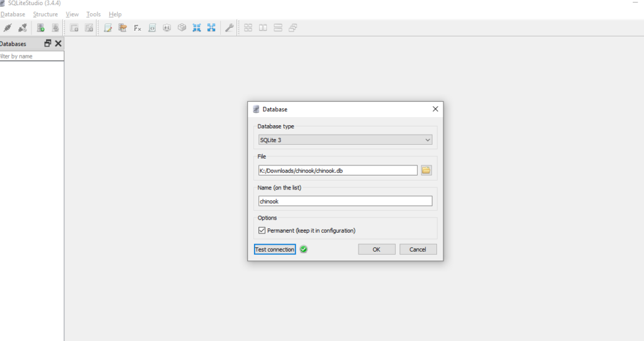Expand the Database type dropdown
The image size is (644, 341).
pyautogui.click(x=345, y=140)
